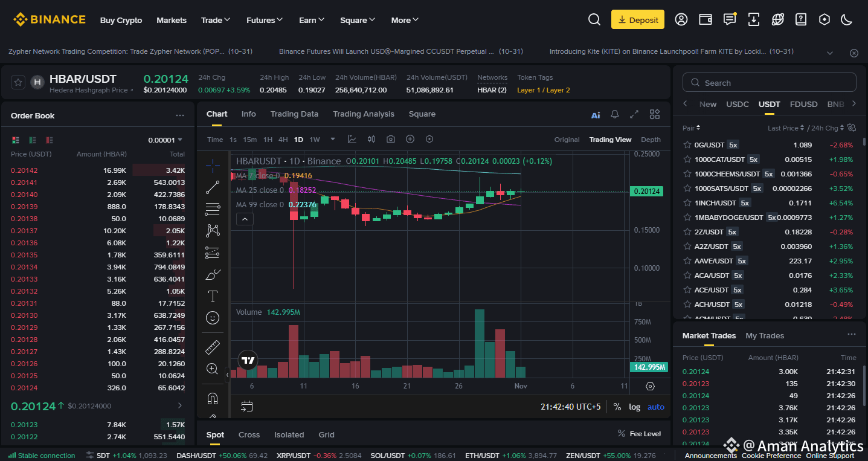Open chart layout grid icon
868x461 pixels.
655,114
